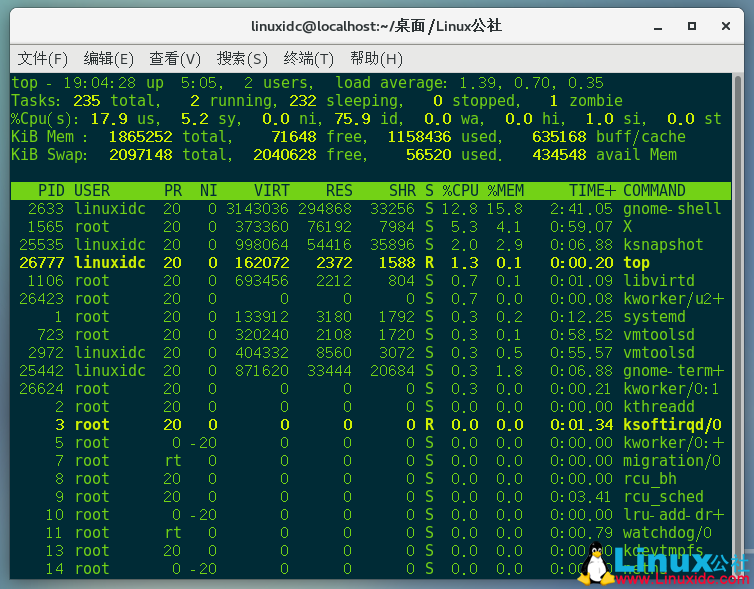Click the 1 zombie count
754x589 pixels.
pos(553,101)
